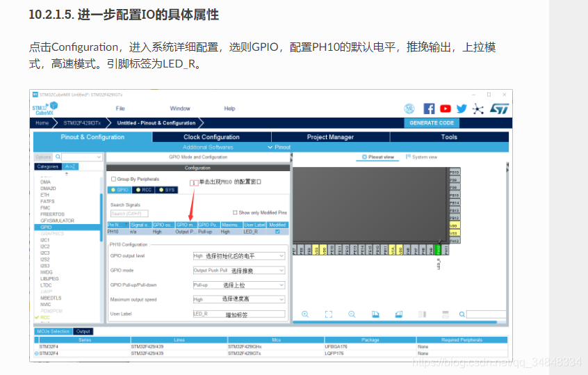
Task: Select the yellow VDD pin on right side
Action: point(455,225)
